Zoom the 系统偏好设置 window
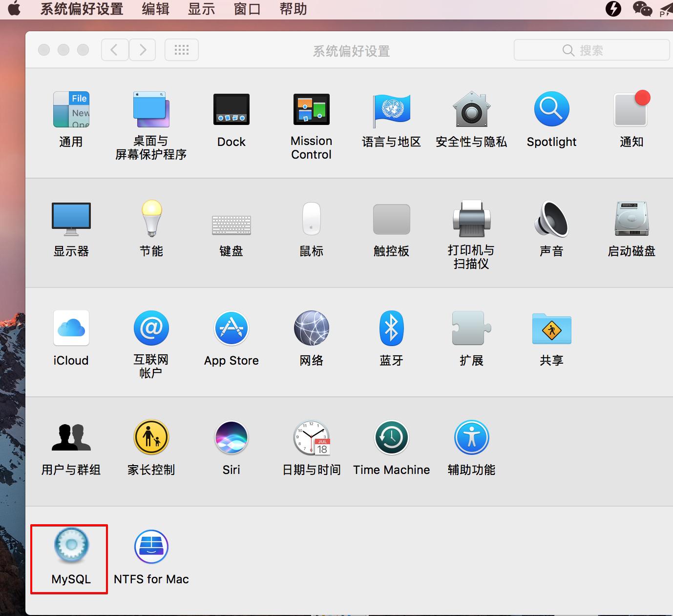The width and height of the screenshot is (673, 616). (84, 50)
